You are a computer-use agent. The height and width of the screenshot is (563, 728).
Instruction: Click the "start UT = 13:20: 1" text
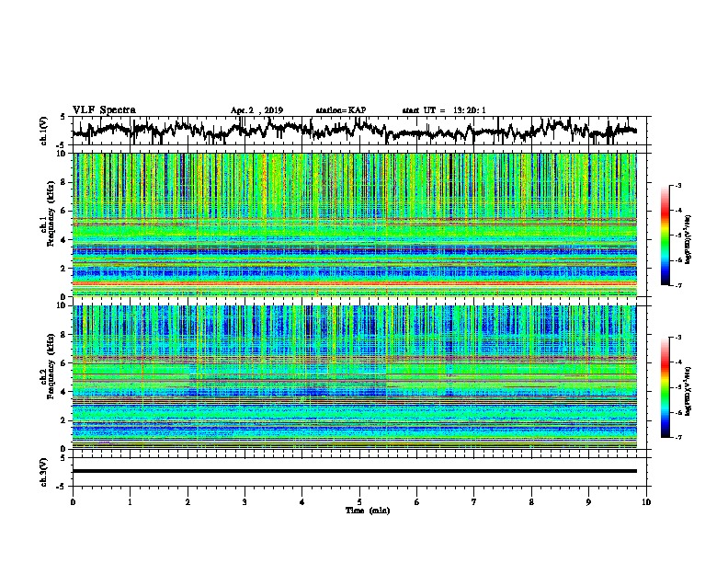tap(444, 110)
